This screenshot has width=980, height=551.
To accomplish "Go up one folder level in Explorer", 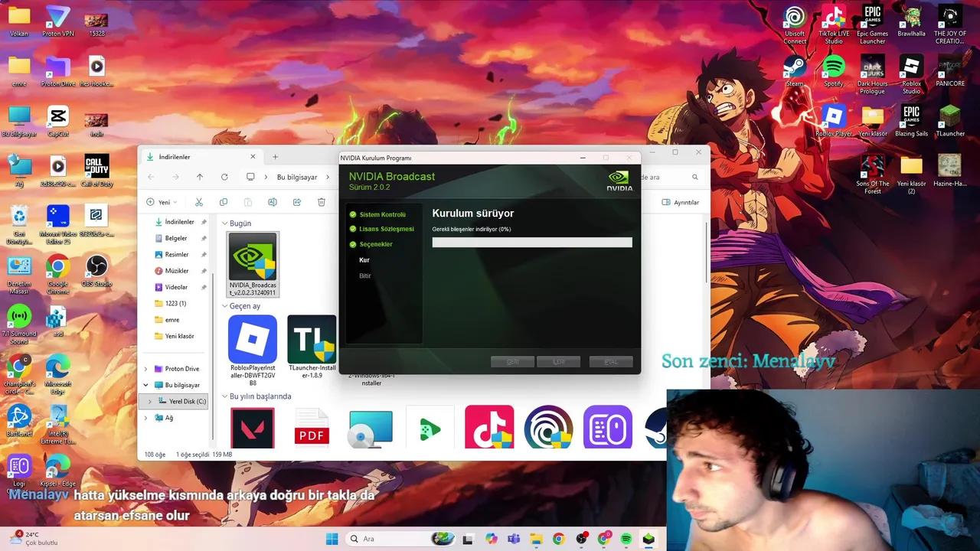I will tap(200, 177).
